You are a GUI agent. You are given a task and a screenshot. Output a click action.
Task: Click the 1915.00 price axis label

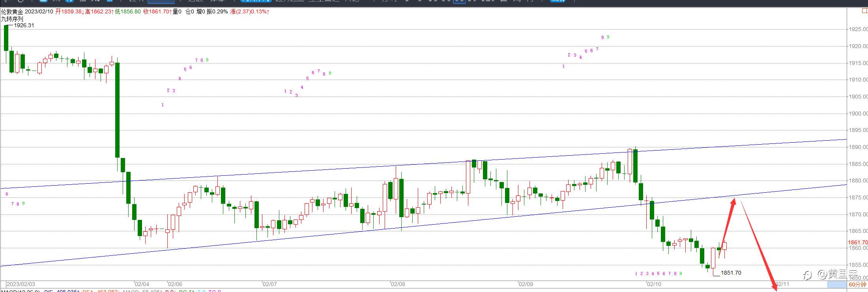pyautogui.click(x=858, y=63)
